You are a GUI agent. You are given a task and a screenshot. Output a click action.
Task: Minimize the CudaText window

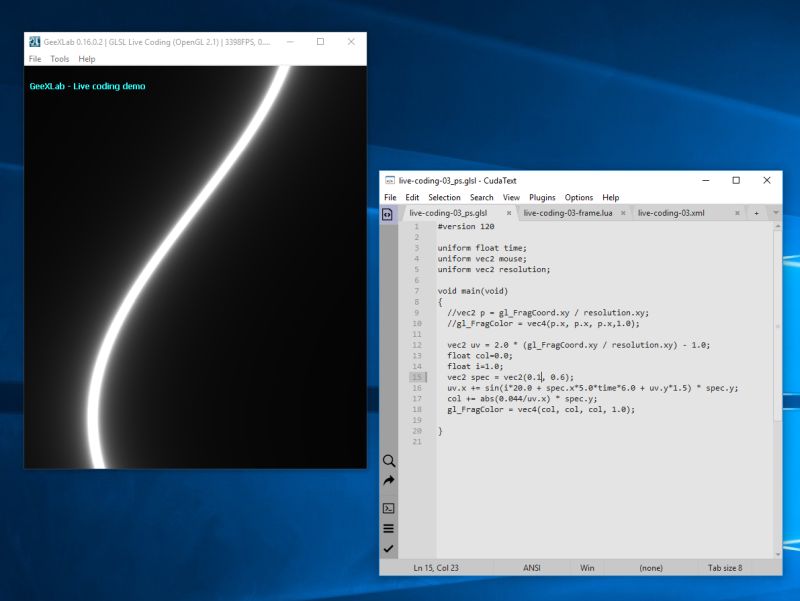point(706,180)
